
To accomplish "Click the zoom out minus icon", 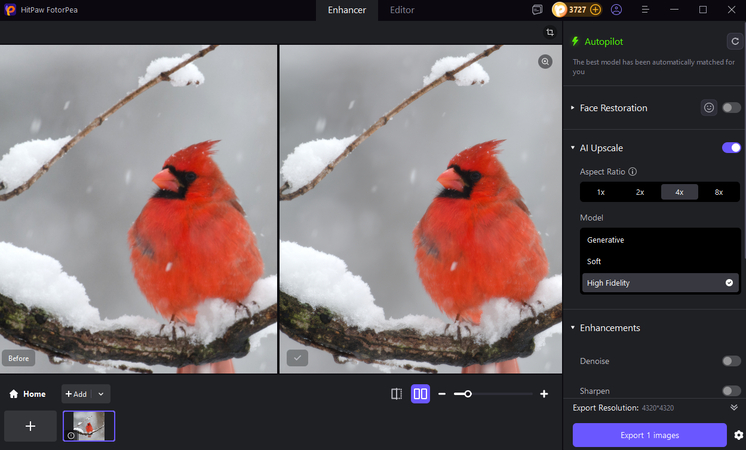I will coord(442,394).
